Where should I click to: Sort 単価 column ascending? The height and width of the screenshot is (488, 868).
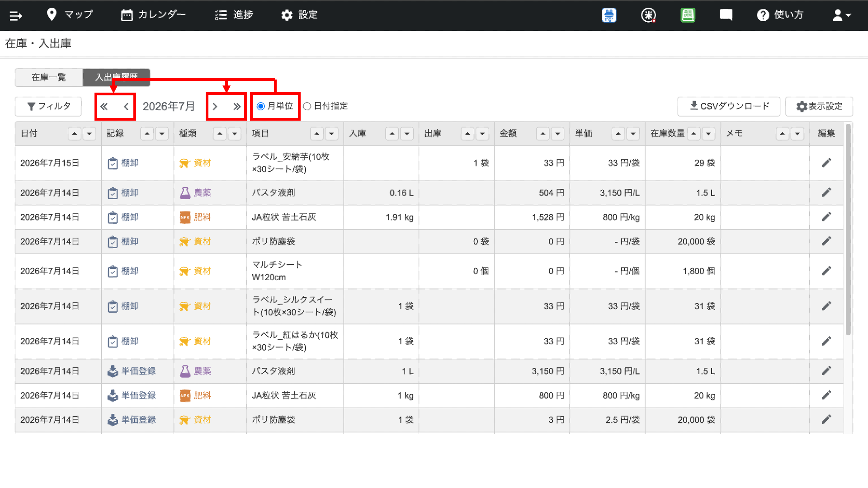pyautogui.click(x=618, y=134)
